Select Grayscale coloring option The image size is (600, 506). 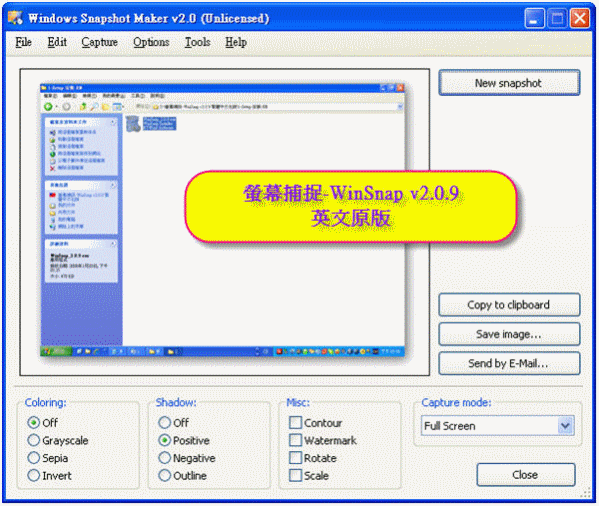coord(35,441)
